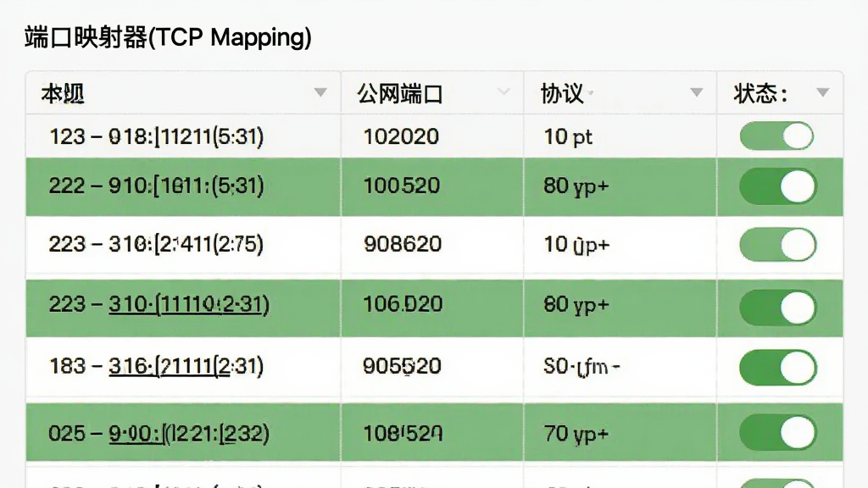Click public port value 102020
Viewport: 868px width, 488px height.
pyautogui.click(x=401, y=136)
